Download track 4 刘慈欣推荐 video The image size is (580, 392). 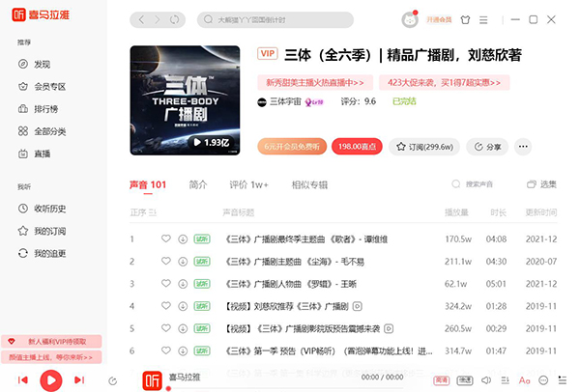click(x=183, y=306)
